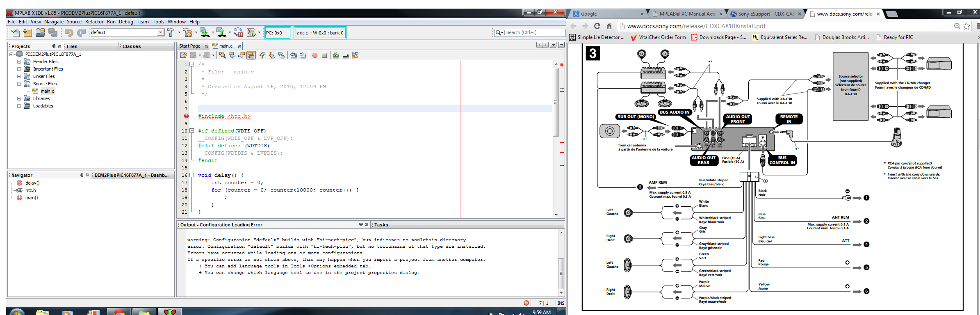Select main() in the Navigator
The image size is (980, 315).
click(31, 198)
